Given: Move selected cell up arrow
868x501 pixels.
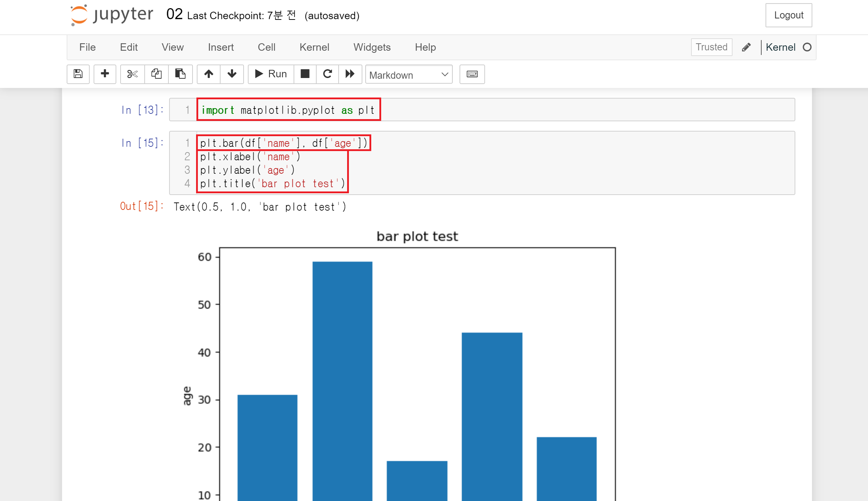Looking at the screenshot, I should tap(208, 74).
